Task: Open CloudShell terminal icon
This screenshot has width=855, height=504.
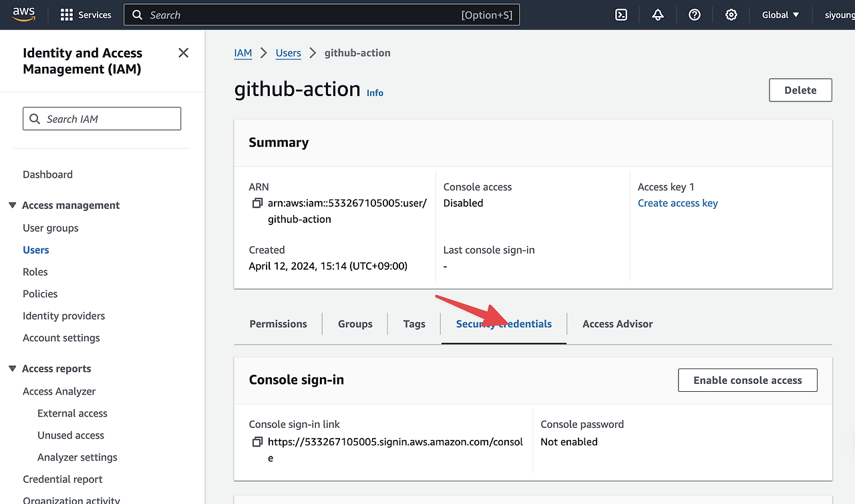Action: pos(621,15)
